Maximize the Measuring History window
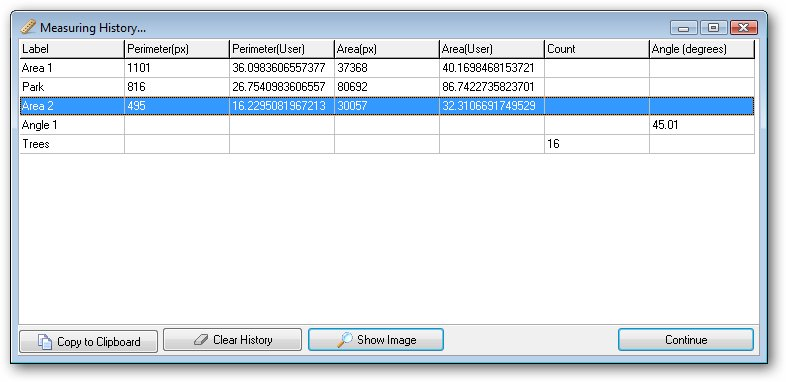 pos(713,28)
